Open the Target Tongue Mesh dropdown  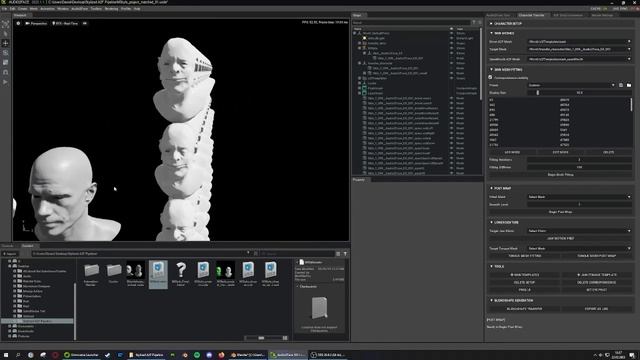[579, 248]
